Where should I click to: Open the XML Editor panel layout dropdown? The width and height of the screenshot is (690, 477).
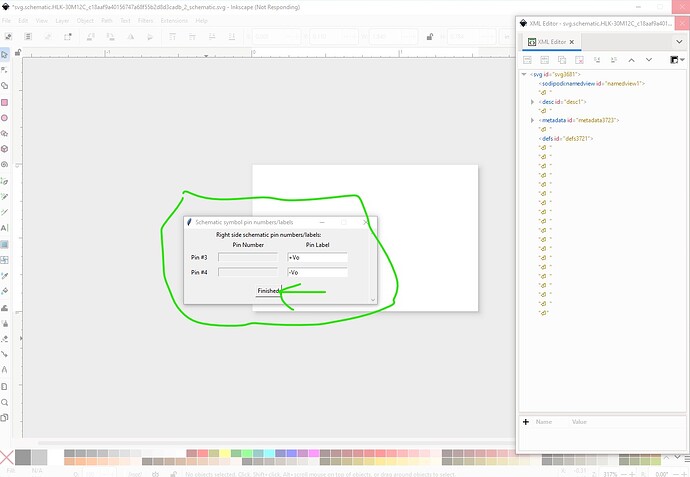click(676, 60)
